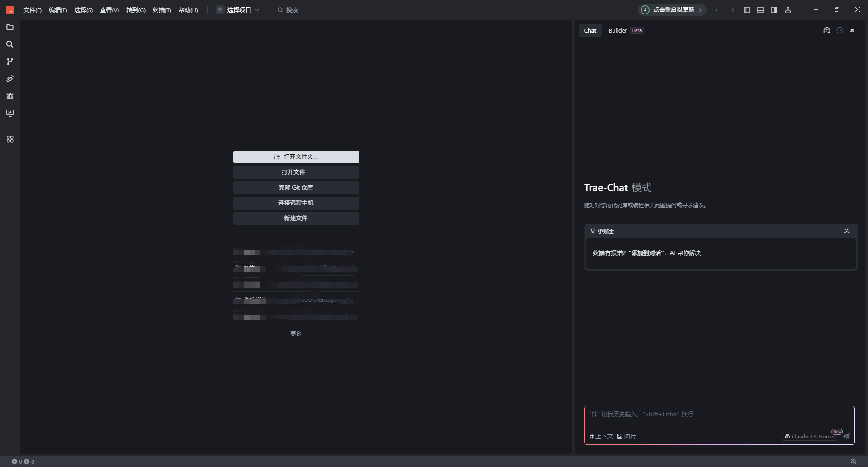The image size is (868, 467).
Task: Open the 编辑 menu
Action: tap(58, 10)
